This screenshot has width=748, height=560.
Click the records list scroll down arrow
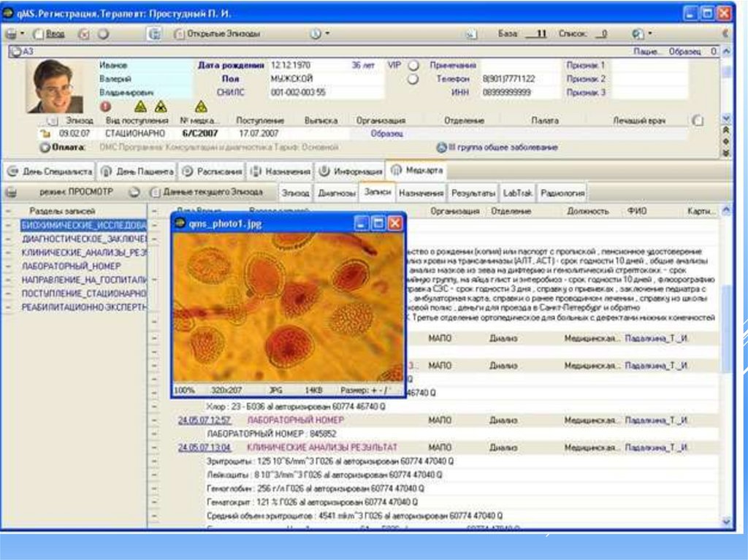tap(726, 521)
